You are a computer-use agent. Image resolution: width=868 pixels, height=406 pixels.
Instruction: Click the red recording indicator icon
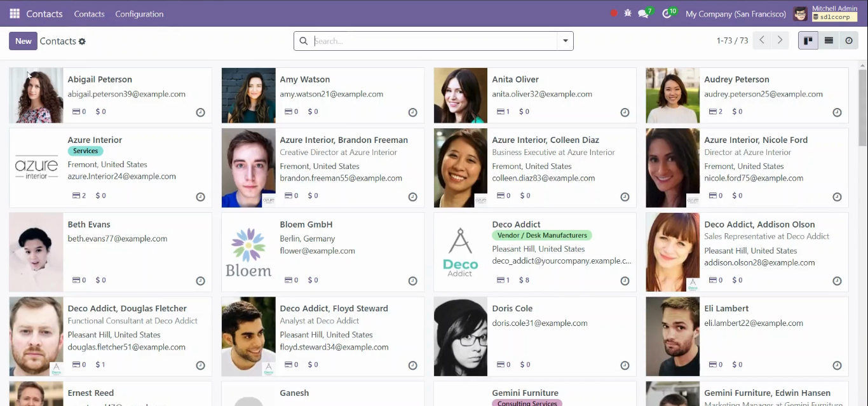tap(614, 13)
